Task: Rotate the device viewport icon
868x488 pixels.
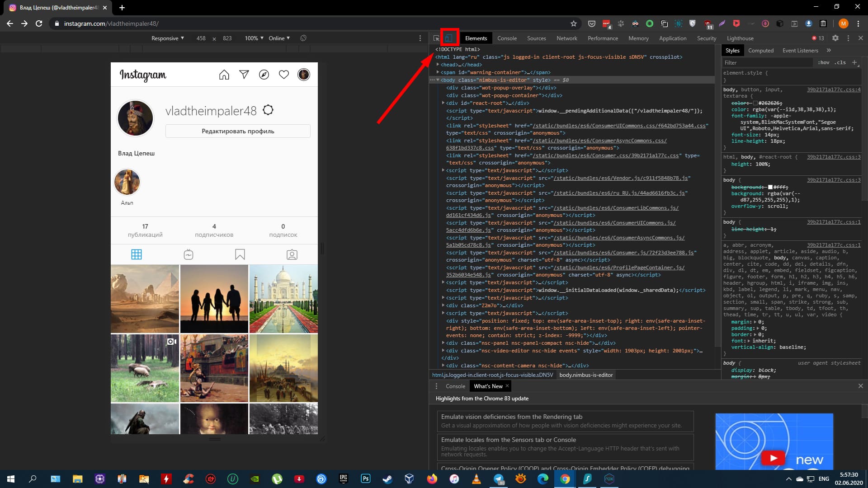Action: pyautogui.click(x=303, y=38)
